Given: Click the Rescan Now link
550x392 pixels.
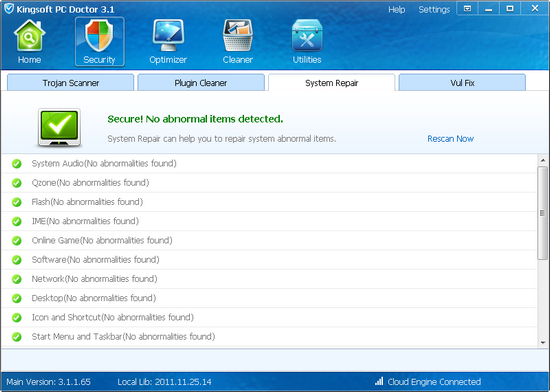Looking at the screenshot, I should coord(450,139).
